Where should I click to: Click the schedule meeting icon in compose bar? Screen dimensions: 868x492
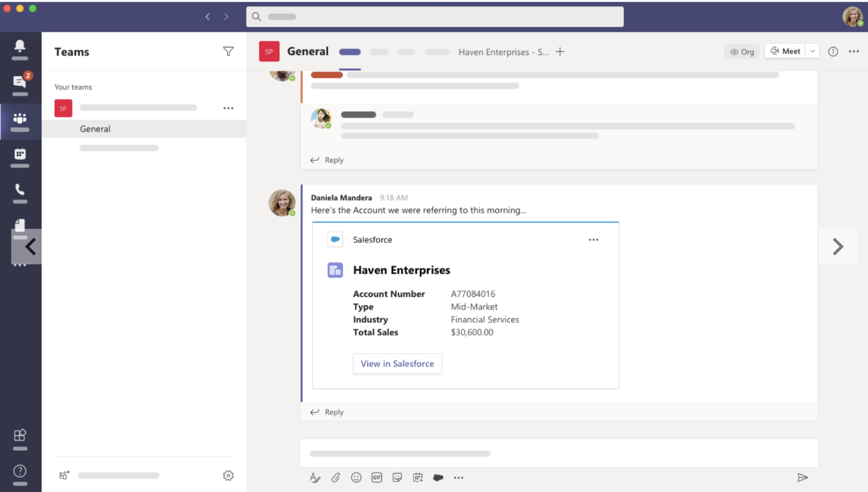(418, 478)
